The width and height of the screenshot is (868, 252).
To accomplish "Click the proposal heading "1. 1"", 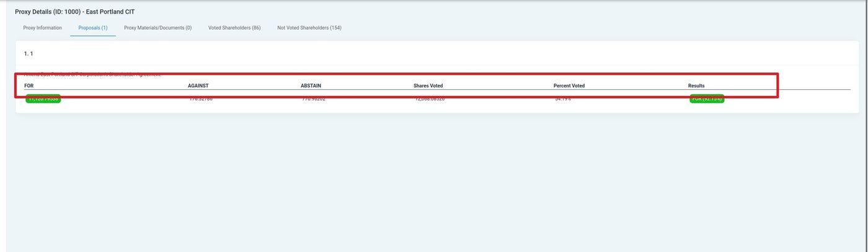I will point(29,54).
